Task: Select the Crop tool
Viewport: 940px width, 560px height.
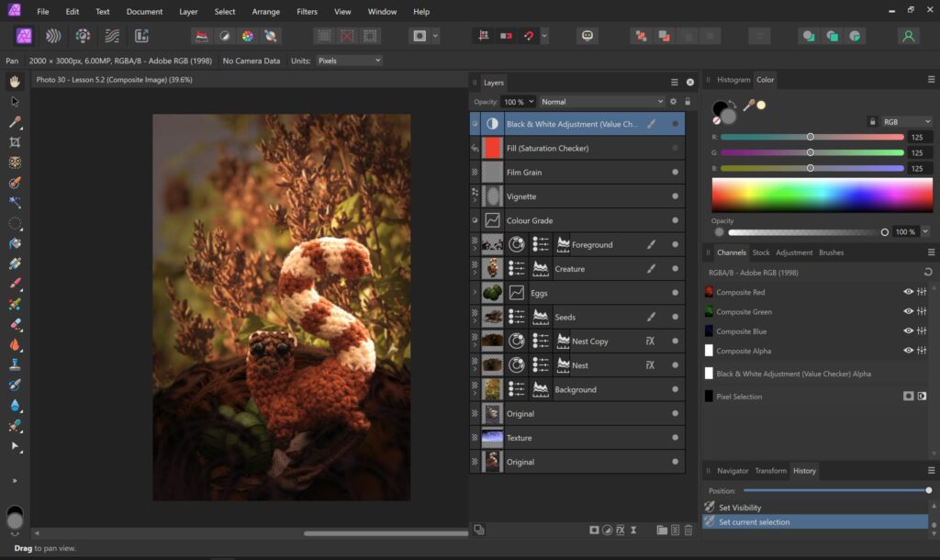Action: [15, 142]
